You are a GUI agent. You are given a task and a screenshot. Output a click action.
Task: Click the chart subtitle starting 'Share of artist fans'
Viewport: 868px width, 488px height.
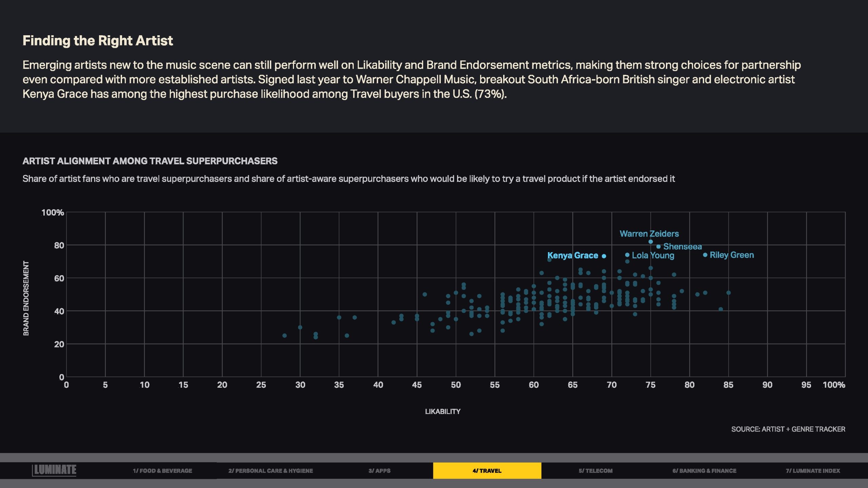tap(349, 179)
